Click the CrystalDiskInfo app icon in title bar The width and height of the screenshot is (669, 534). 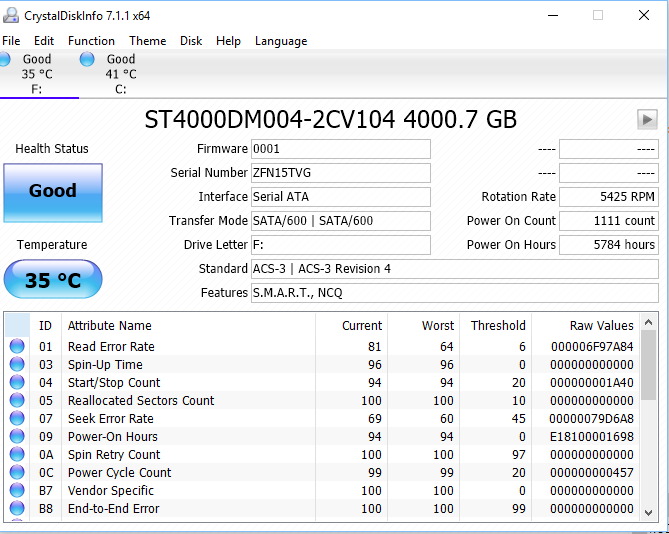point(11,15)
